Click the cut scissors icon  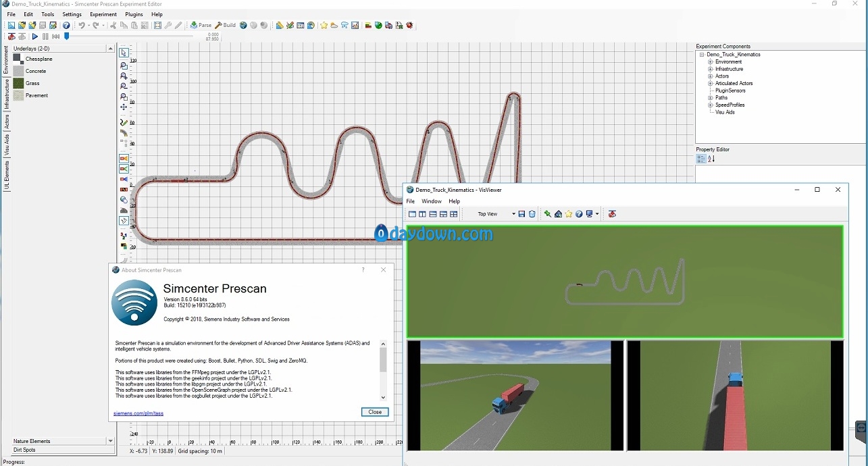[x=113, y=25]
